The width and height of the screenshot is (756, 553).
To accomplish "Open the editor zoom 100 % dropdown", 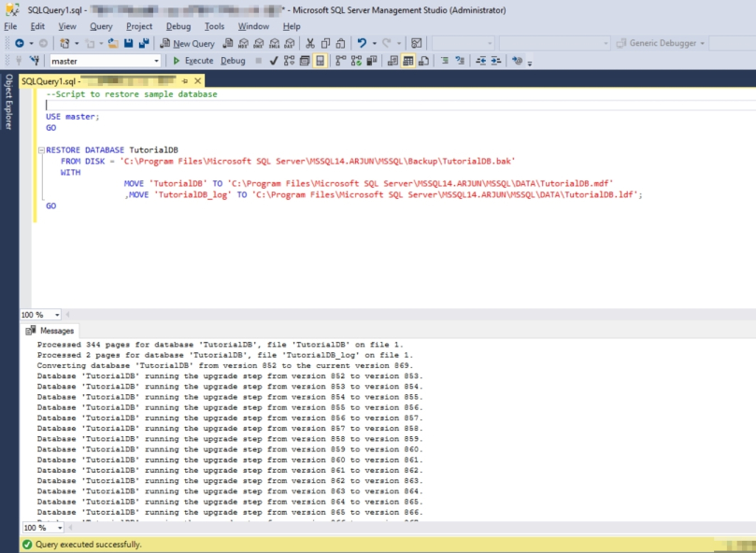I will pyautogui.click(x=57, y=315).
